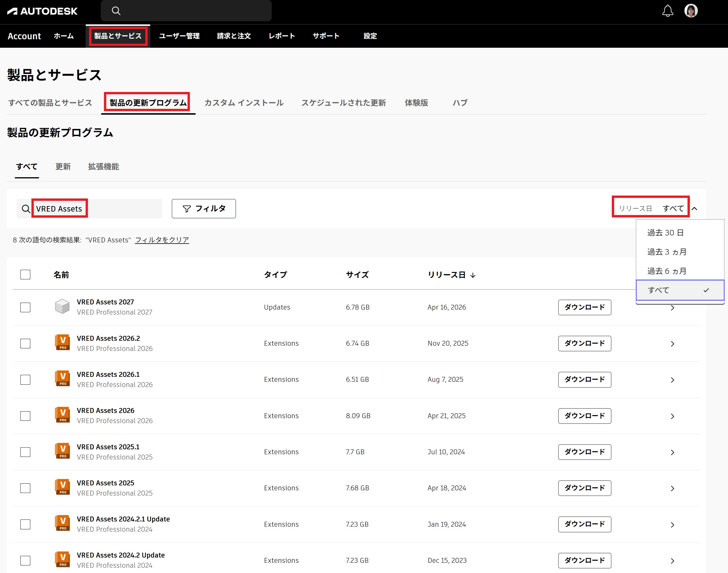Open the 製品とサービス navigation item

(118, 36)
